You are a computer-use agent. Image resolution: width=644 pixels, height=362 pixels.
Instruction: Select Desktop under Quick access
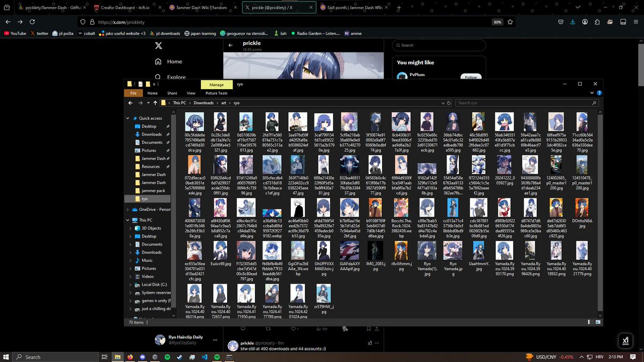pyautogui.click(x=149, y=126)
